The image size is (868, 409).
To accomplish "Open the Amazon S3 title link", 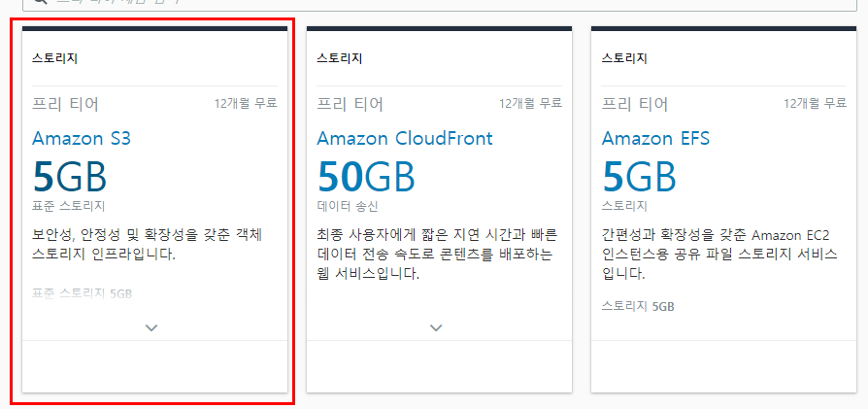I will [x=82, y=138].
